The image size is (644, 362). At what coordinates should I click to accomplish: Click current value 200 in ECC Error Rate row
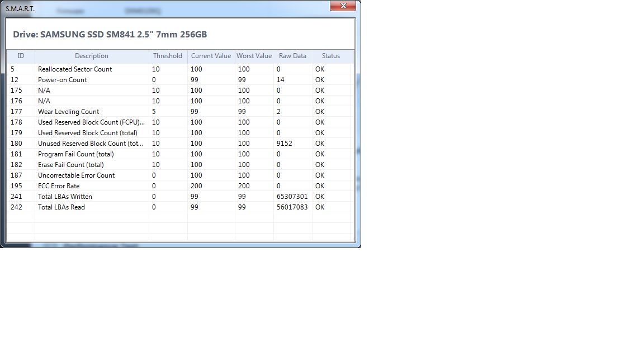(x=196, y=187)
